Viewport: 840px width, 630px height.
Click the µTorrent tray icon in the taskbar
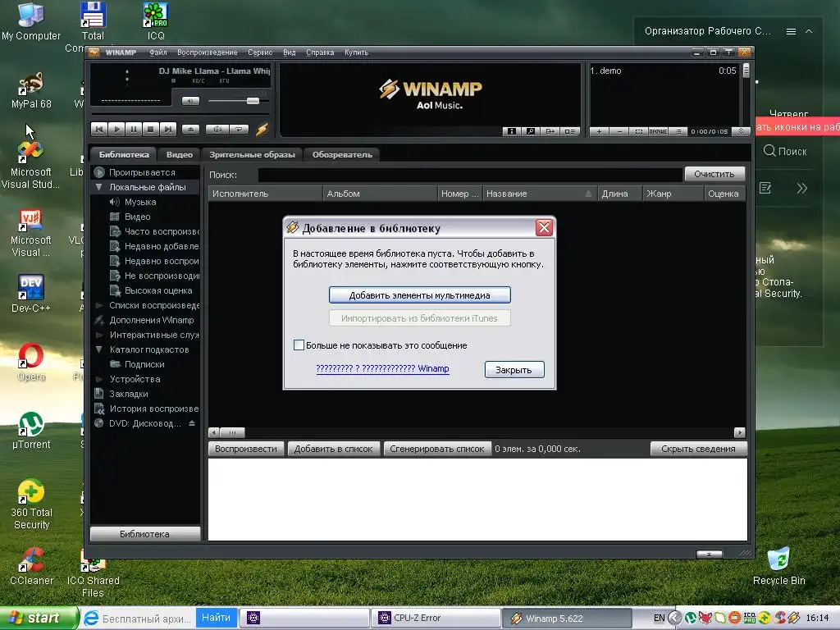pos(690,619)
